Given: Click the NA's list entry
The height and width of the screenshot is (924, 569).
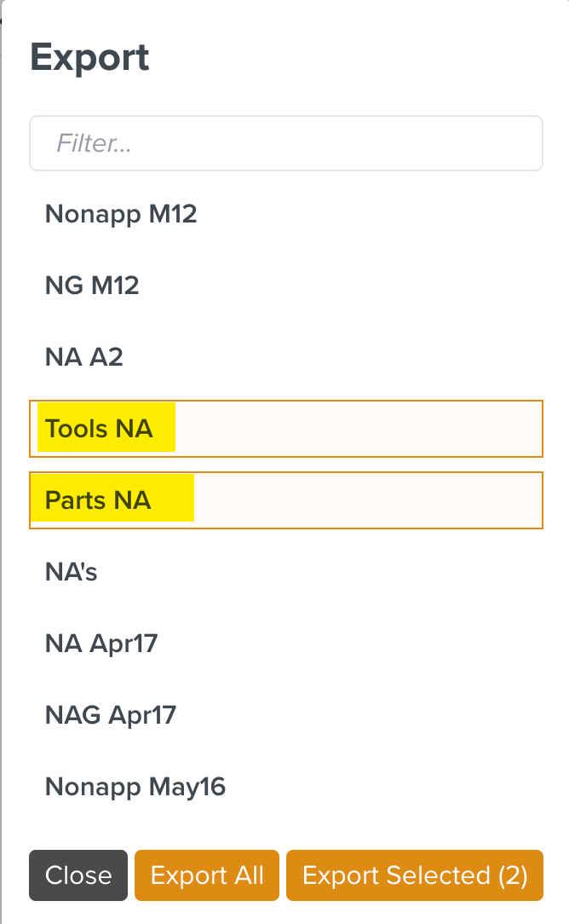Looking at the screenshot, I should 72,572.
